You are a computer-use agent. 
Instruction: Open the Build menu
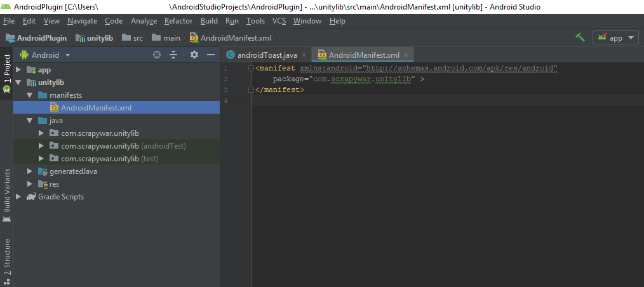pos(209,21)
